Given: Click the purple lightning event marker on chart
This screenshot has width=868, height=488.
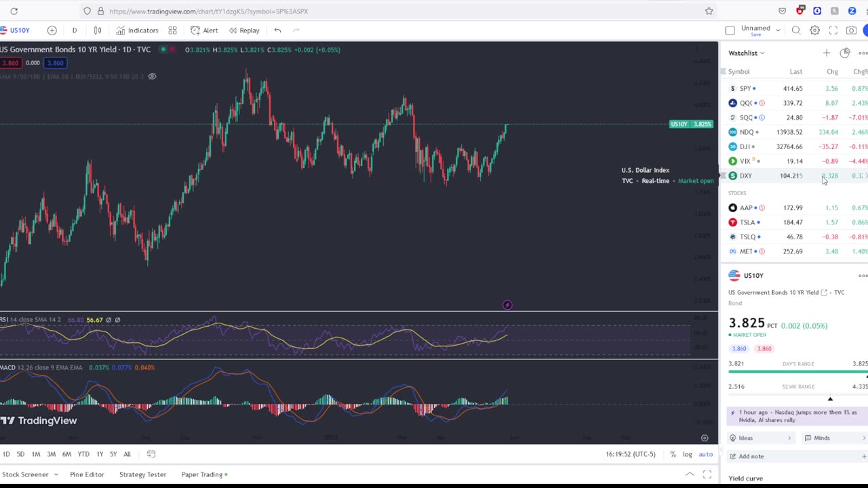Looking at the screenshot, I should point(507,305).
